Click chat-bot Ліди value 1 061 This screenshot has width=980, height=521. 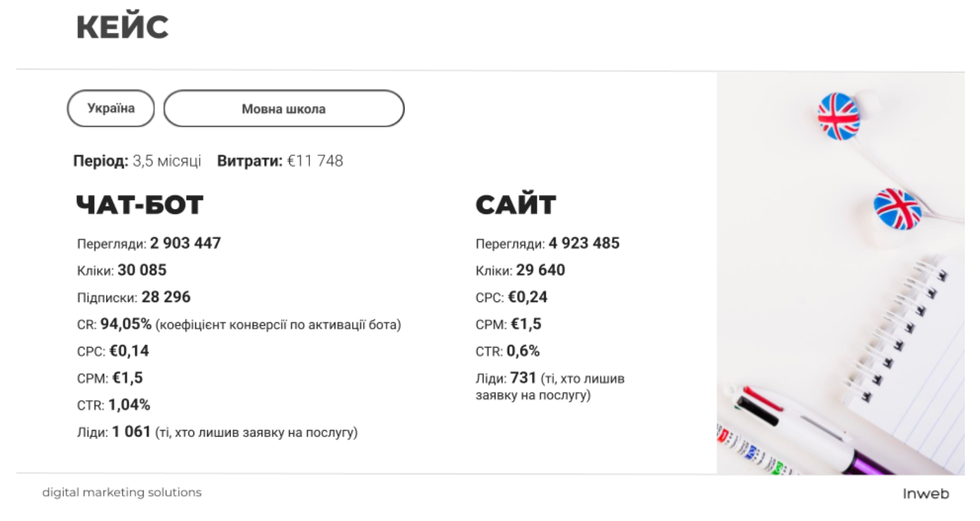tap(132, 432)
